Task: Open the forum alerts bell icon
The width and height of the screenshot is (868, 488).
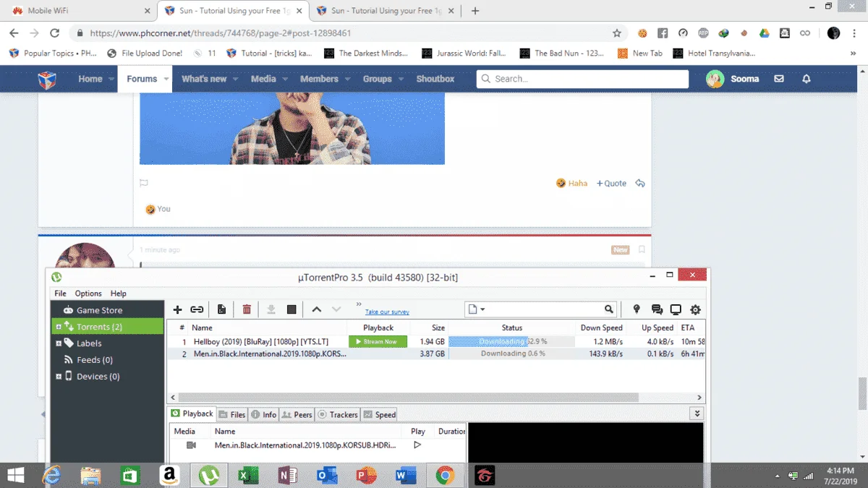Action: (x=807, y=79)
